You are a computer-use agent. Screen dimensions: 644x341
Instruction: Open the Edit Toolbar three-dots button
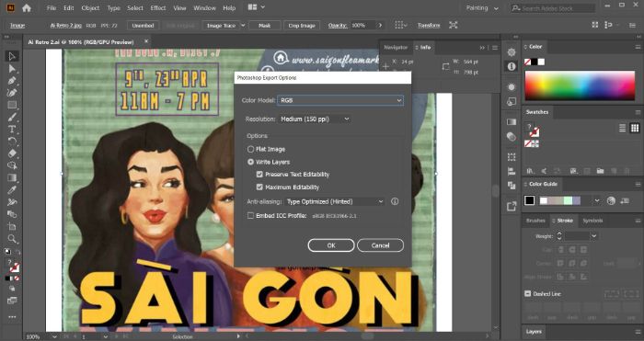tap(12, 317)
